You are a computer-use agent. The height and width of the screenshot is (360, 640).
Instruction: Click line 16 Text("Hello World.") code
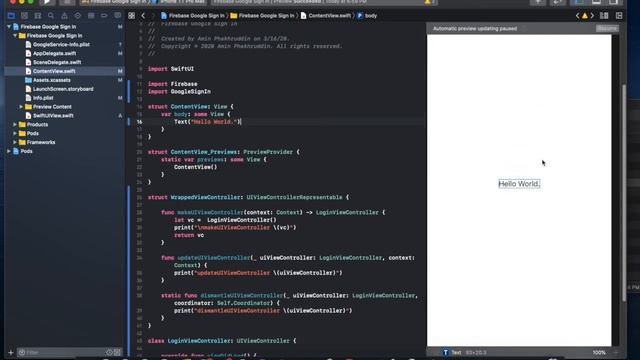(x=207, y=122)
